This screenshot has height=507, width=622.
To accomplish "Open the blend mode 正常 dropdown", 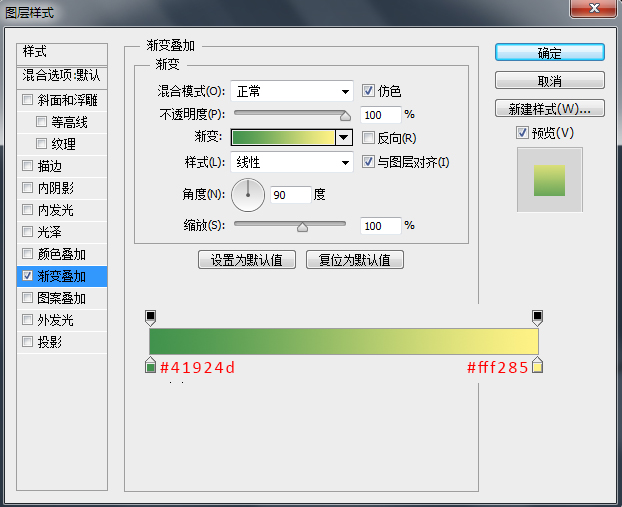I will click(292, 92).
